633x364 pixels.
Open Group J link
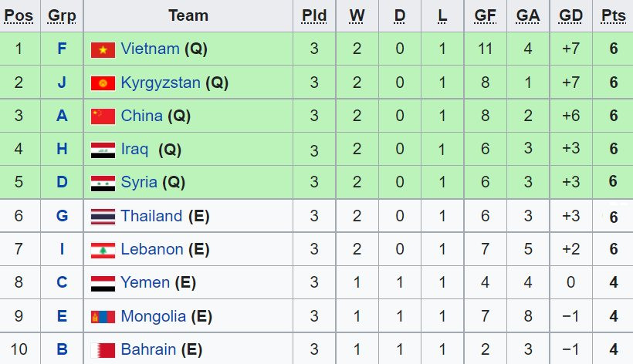tap(62, 83)
